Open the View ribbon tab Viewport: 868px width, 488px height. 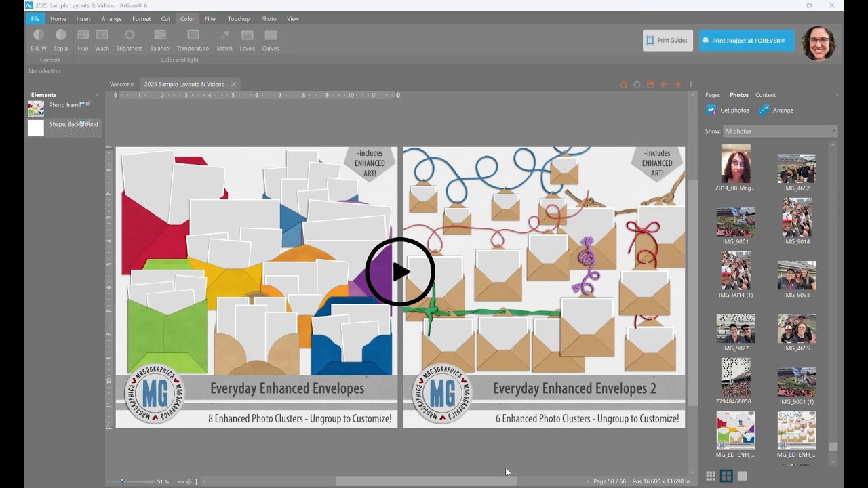coord(293,19)
